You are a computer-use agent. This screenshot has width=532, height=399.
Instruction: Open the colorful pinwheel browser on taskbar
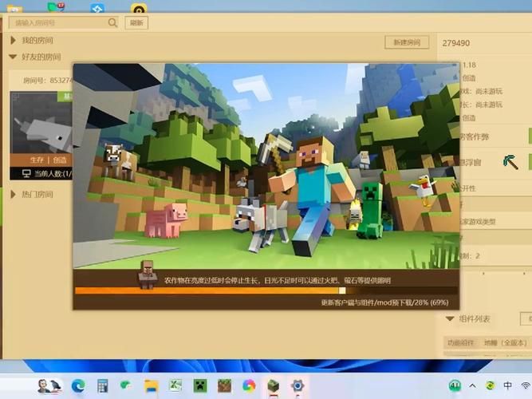coord(249,386)
